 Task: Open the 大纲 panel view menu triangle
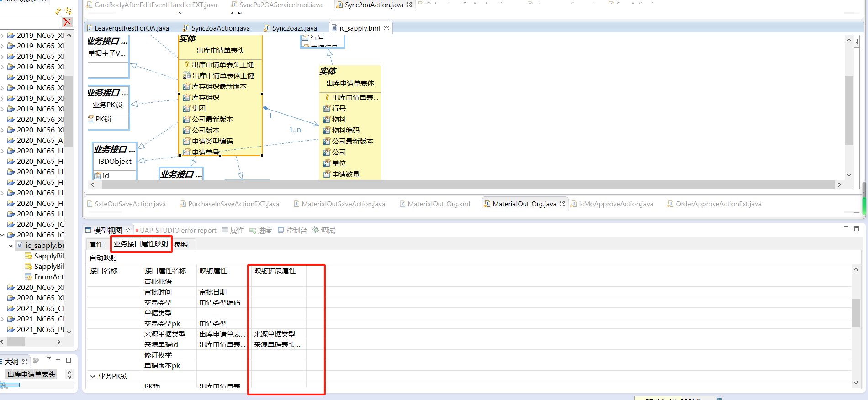tap(49, 359)
